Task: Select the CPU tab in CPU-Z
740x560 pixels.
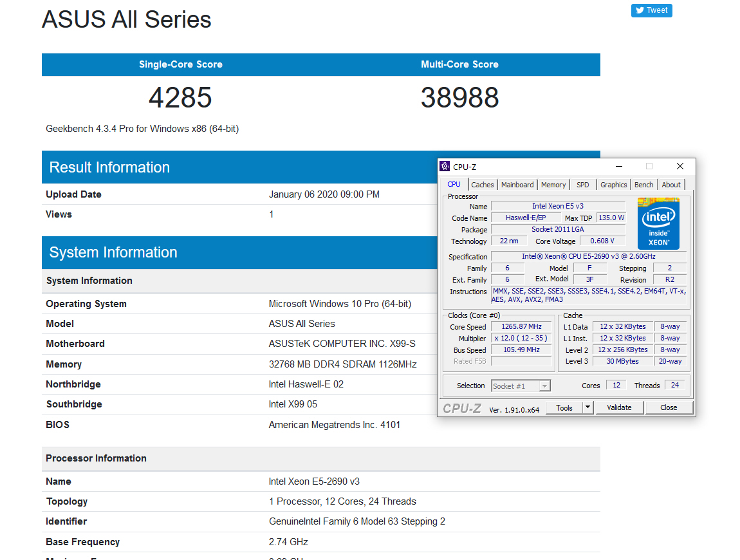Action: point(454,184)
